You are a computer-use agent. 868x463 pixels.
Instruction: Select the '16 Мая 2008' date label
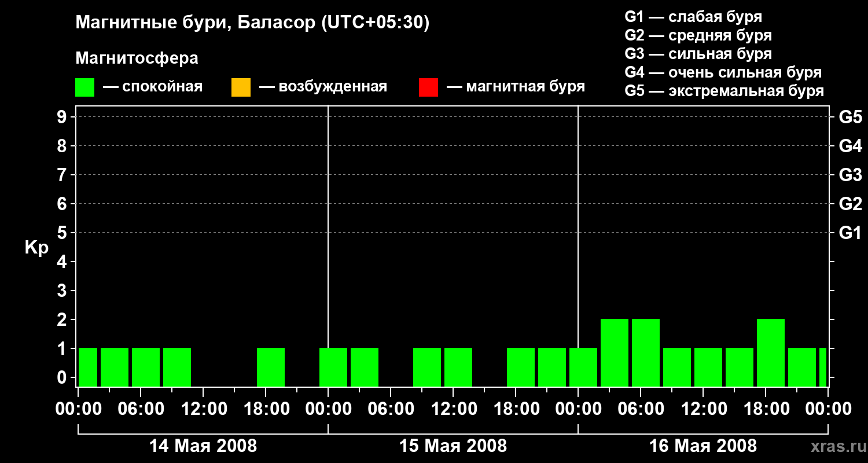[703, 446]
